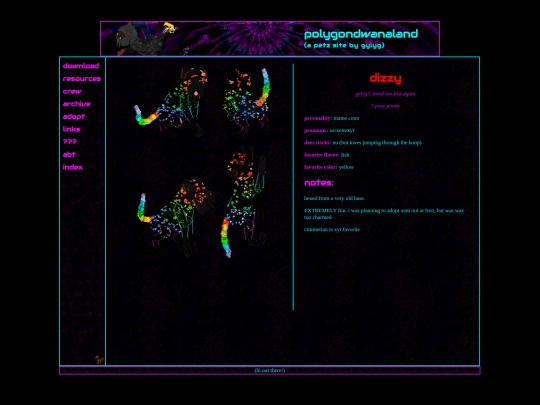Click the 'personality: maine coon' line
Viewport: 540px width, 405px height.
[331, 118]
